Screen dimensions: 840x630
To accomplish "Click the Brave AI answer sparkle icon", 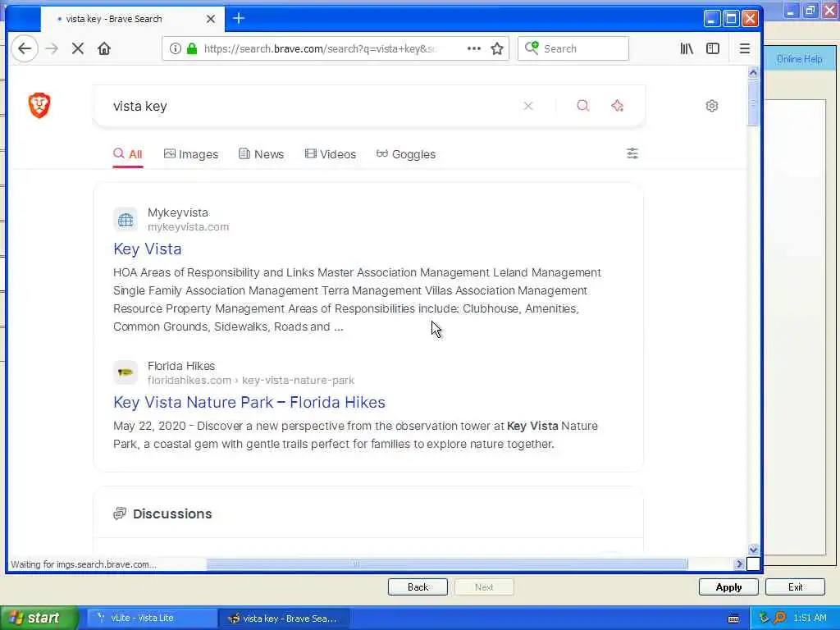I will click(x=617, y=106).
